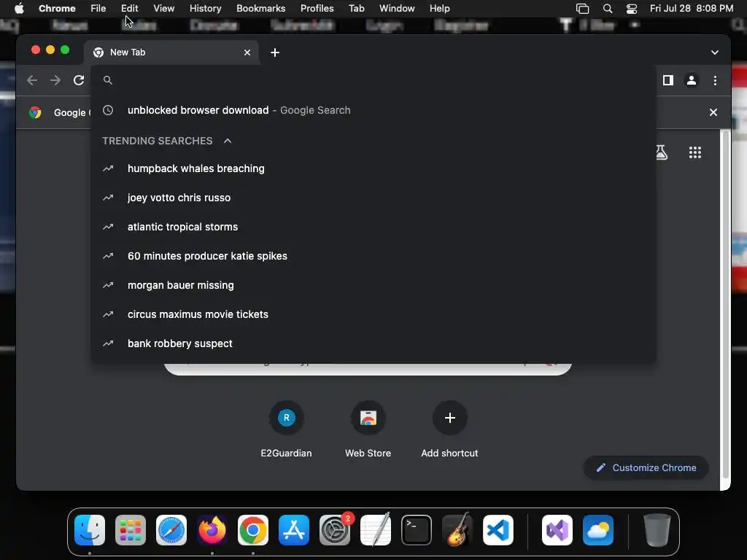Open a new tab with the plus button
The width and height of the screenshot is (747, 560).
275,52
